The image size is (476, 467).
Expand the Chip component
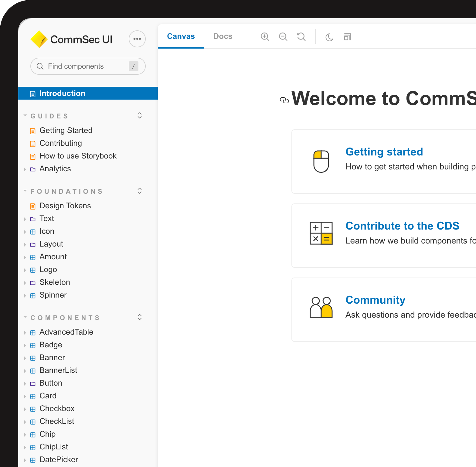click(x=47, y=434)
